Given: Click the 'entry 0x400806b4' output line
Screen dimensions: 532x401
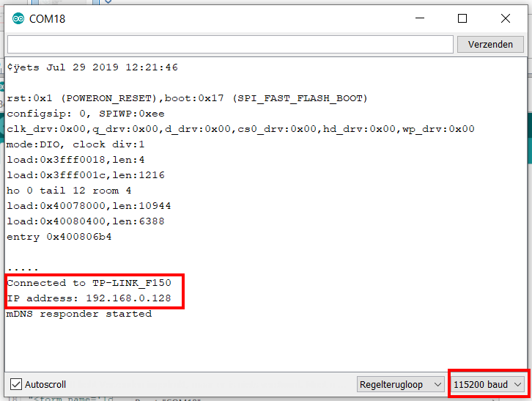Looking at the screenshot, I should click(x=59, y=237).
